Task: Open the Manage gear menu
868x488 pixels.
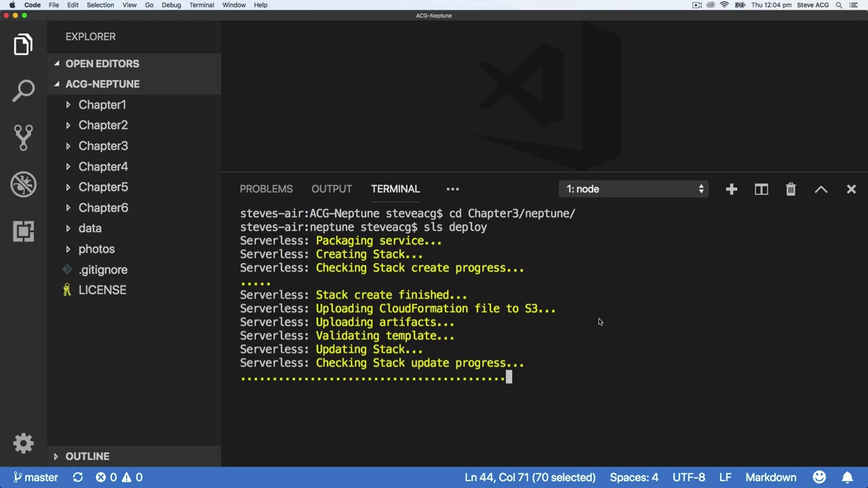Action: (23, 443)
